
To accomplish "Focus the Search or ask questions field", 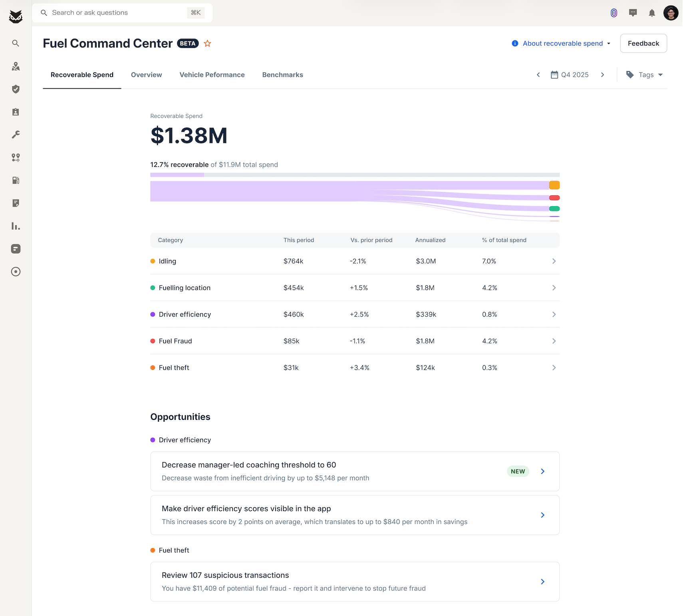I will [x=122, y=13].
